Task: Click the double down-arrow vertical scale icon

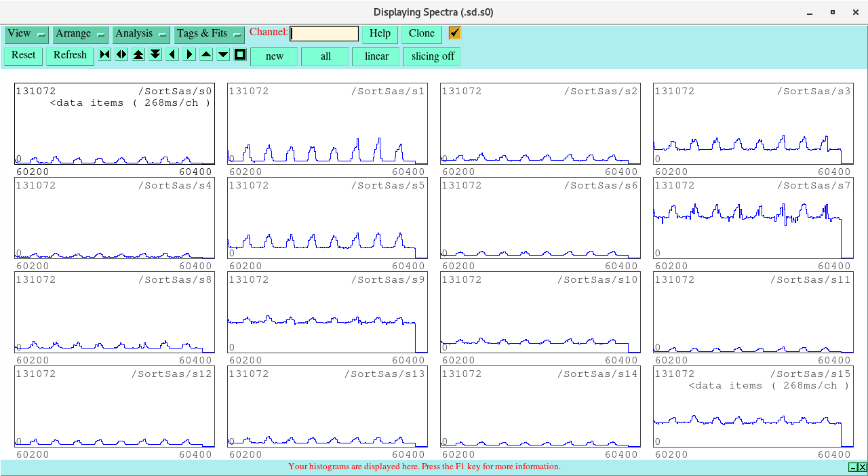Action: [155, 55]
